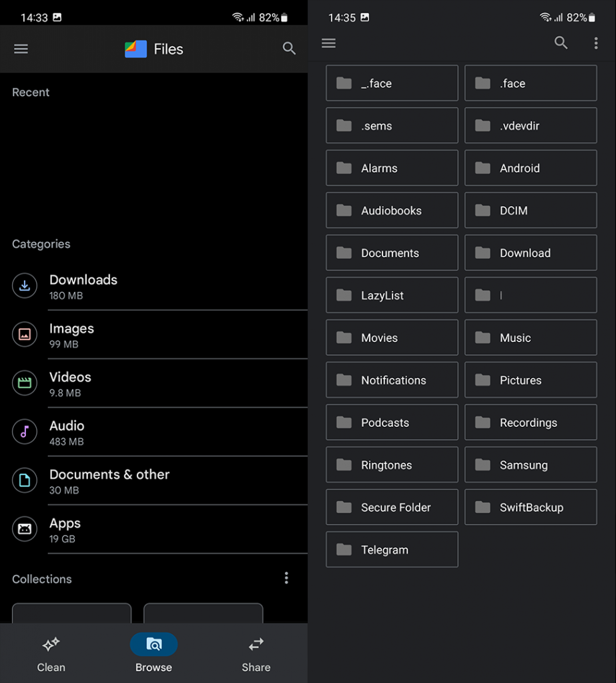Viewport: 616px width, 683px height.
Task: Click the Files app logo
Action: [135, 49]
